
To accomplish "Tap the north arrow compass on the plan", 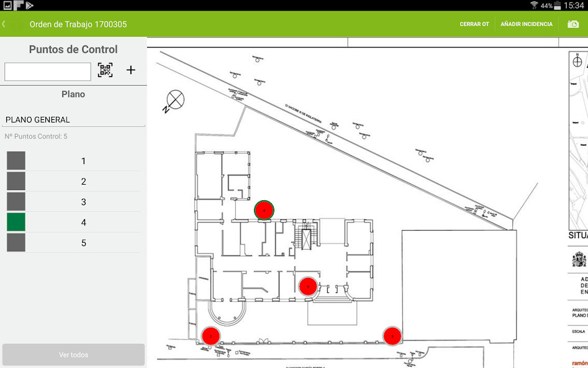I will click(176, 99).
